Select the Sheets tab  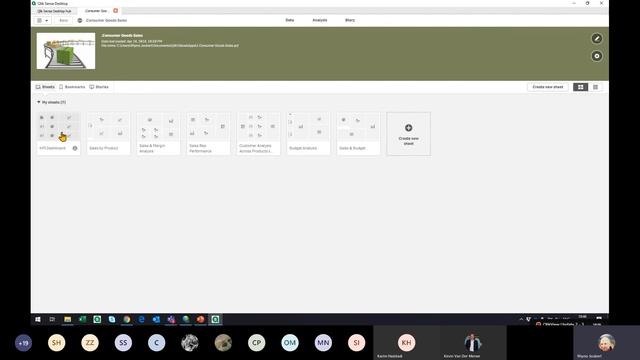45,87
